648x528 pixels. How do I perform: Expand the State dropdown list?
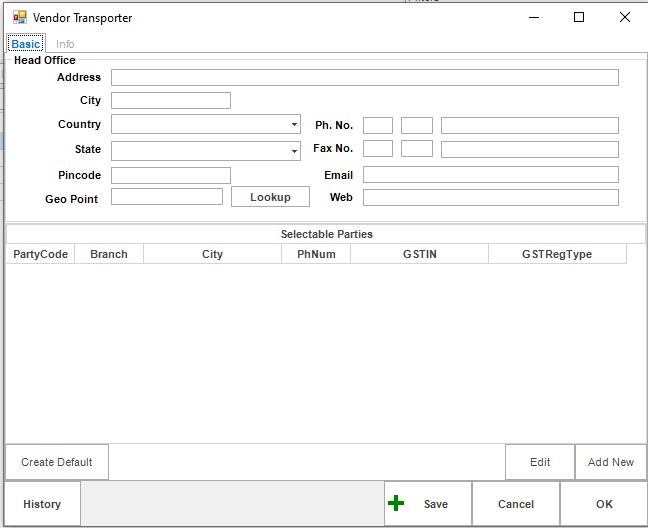[294, 150]
